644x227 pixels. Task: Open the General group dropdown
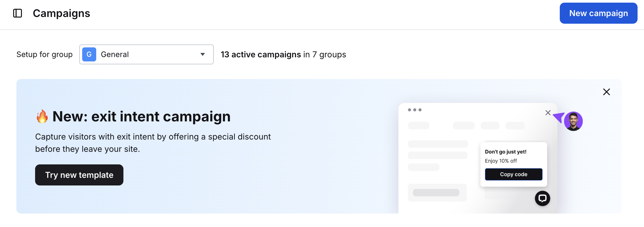(x=146, y=54)
